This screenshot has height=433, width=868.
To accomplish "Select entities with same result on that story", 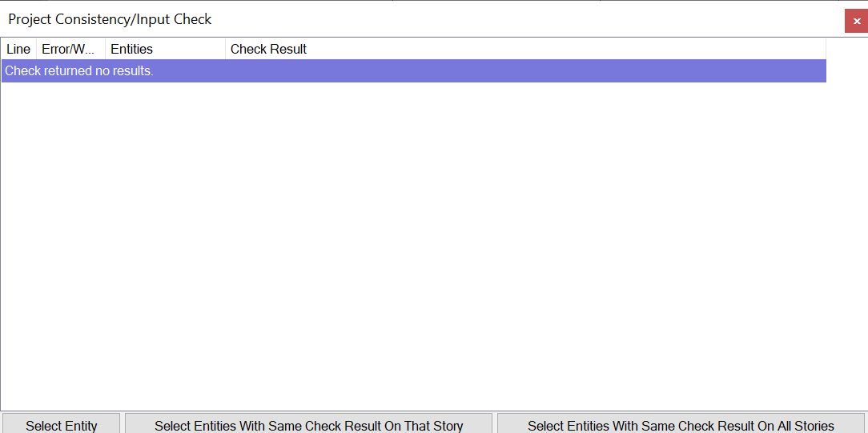I will [x=308, y=425].
